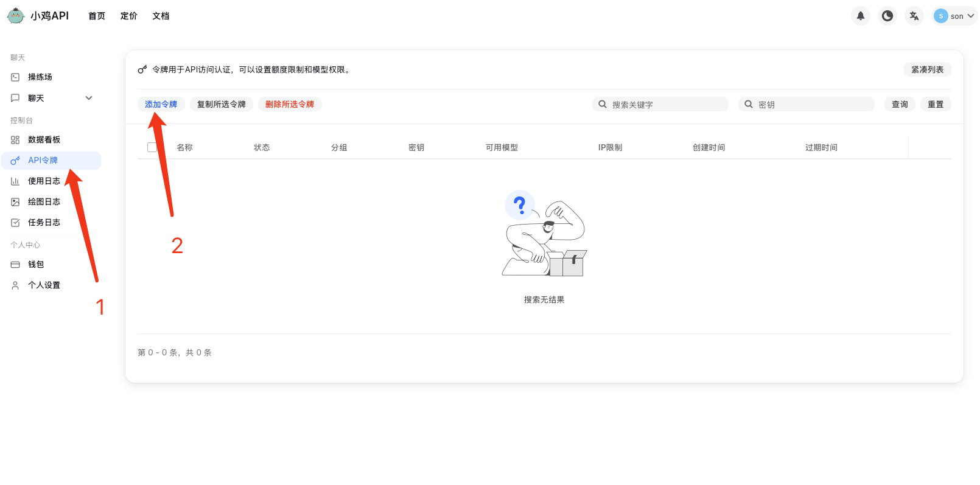Focus the 搜索关键字 input field

[660, 104]
